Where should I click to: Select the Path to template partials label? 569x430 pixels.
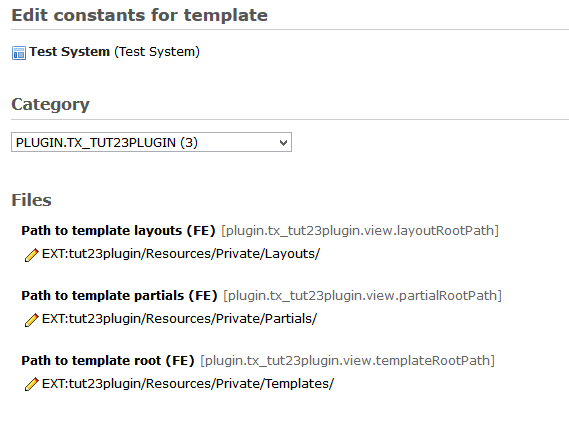pyautogui.click(x=119, y=296)
